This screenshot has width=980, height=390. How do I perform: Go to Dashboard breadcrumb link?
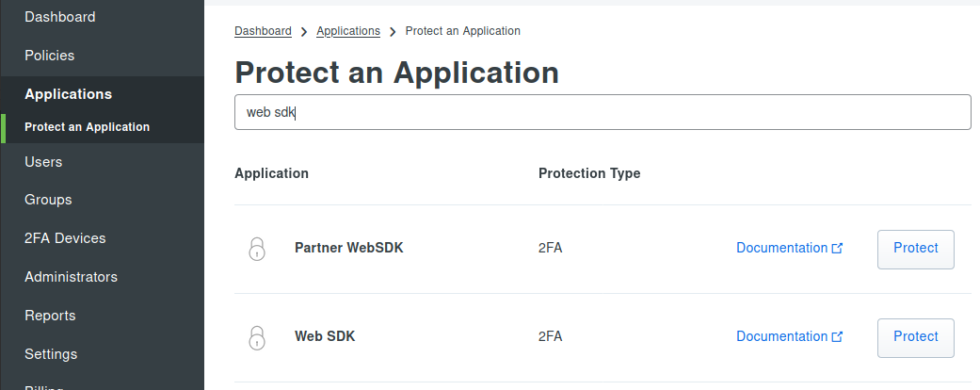pyautogui.click(x=263, y=31)
